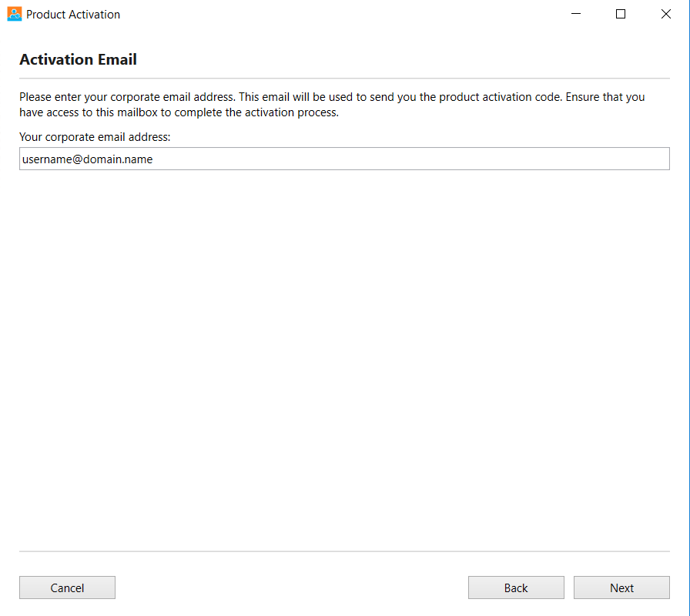The width and height of the screenshot is (690, 616).
Task: Click the separator line under the heading
Action: tap(344, 79)
